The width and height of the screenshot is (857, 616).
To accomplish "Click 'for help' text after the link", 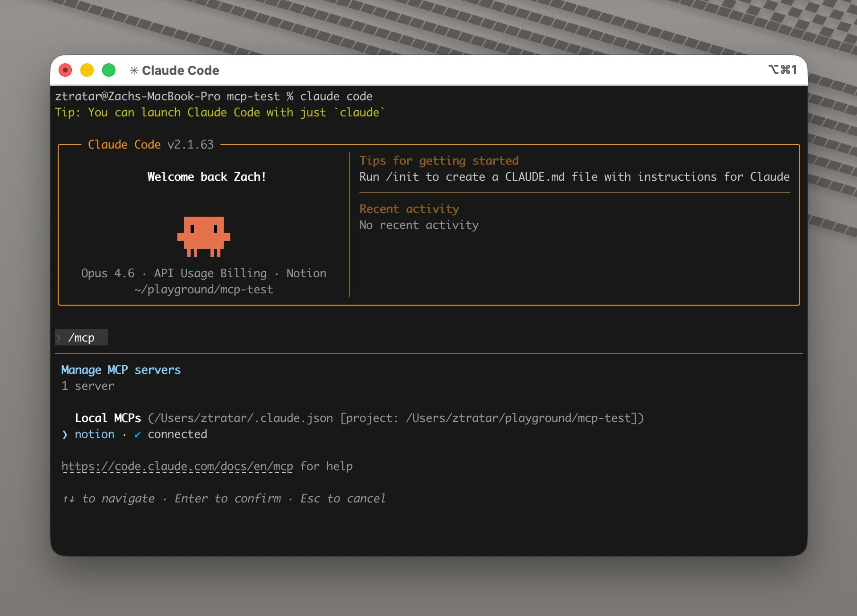I will [x=326, y=466].
